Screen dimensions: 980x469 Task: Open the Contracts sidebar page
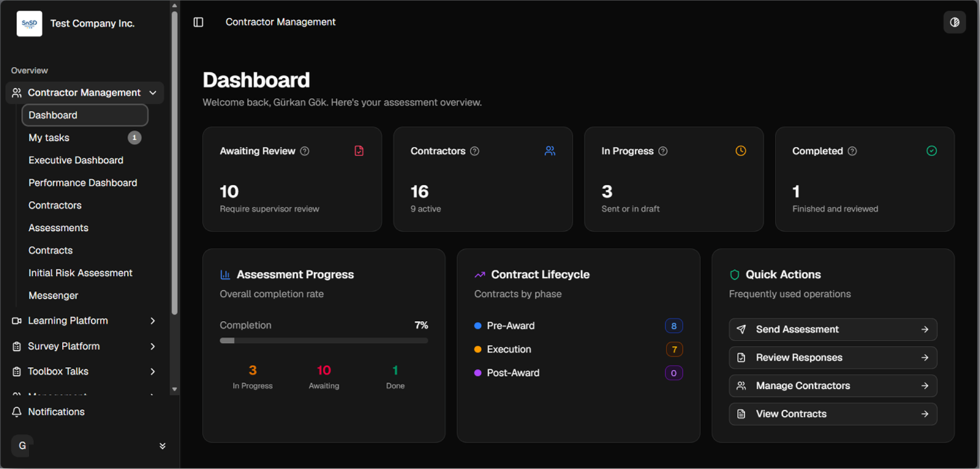(51, 250)
